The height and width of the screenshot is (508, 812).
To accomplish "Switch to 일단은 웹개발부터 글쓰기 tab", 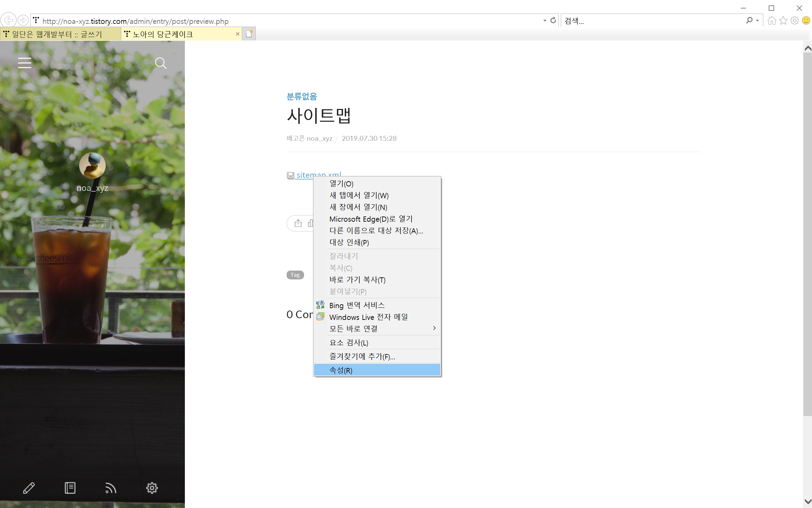I will [x=57, y=34].
